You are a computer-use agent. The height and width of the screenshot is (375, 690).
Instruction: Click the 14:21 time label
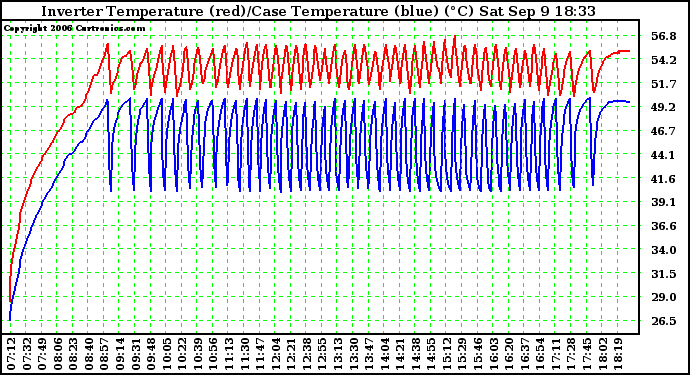(x=400, y=354)
